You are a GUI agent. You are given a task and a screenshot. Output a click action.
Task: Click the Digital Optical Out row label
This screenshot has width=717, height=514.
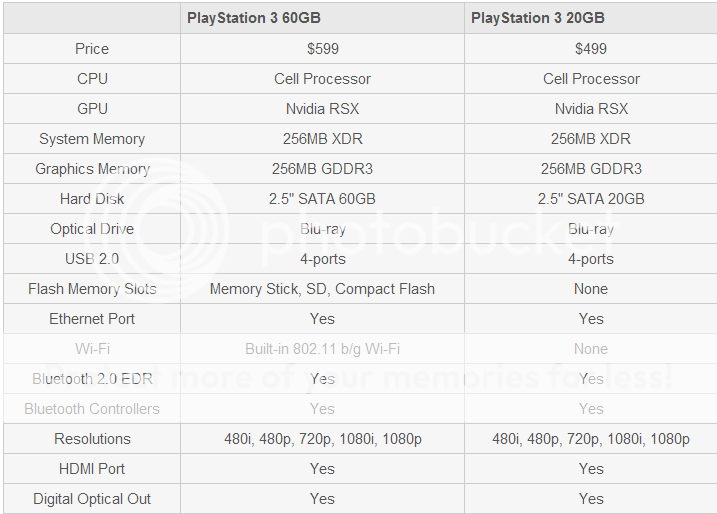[92, 499]
